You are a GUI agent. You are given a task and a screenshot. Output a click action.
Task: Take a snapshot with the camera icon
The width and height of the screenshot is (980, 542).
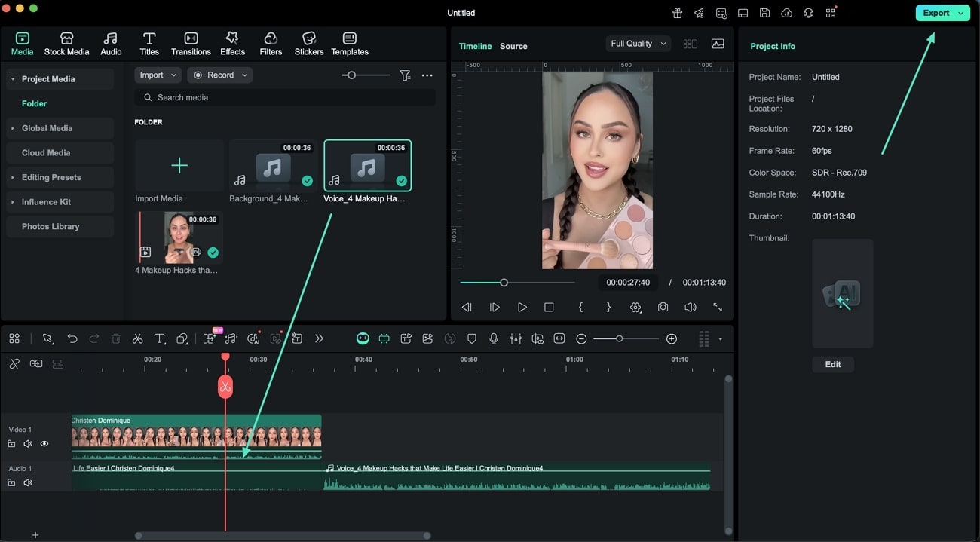click(x=663, y=308)
